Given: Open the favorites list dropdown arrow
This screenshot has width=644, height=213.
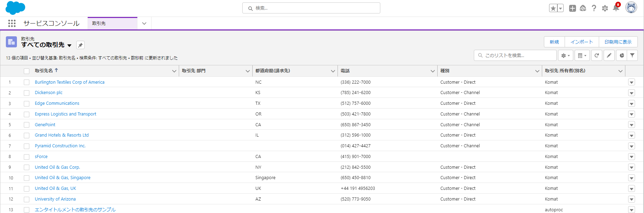Looking at the screenshot, I should coord(560,8).
